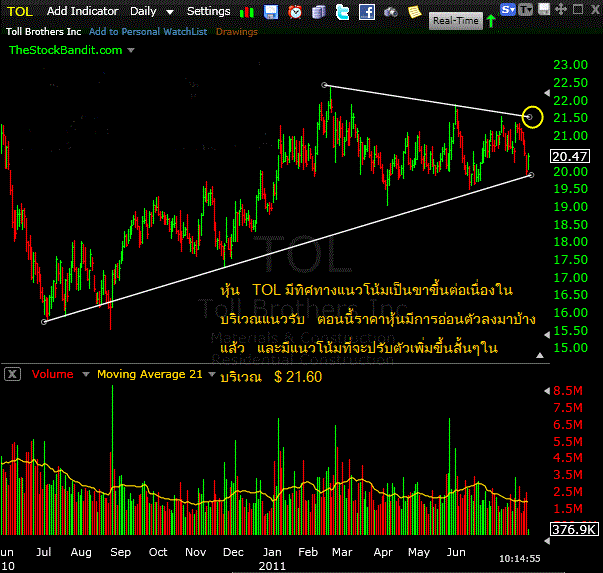Click the camera snapshot icon
The height and width of the screenshot is (573, 603).
click(390, 13)
